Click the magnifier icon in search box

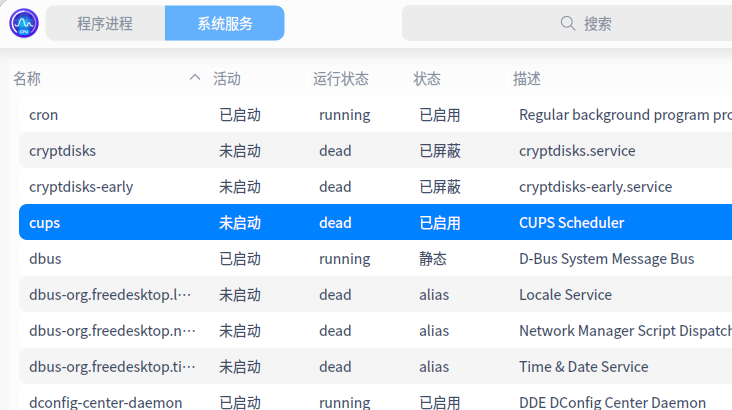click(x=567, y=23)
